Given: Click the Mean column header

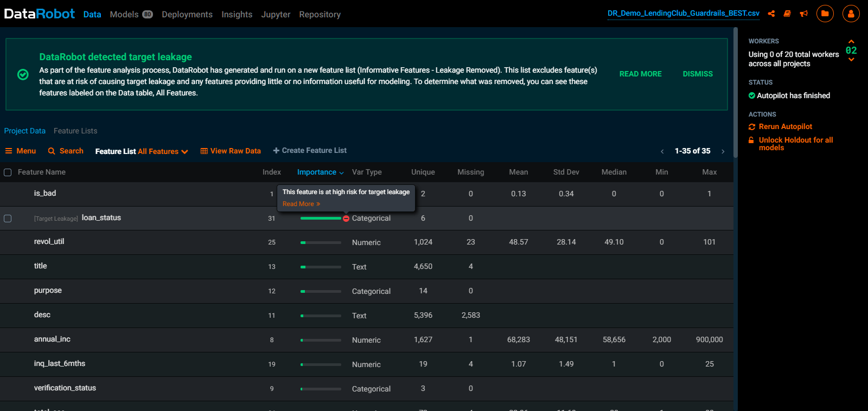Looking at the screenshot, I should pos(519,172).
